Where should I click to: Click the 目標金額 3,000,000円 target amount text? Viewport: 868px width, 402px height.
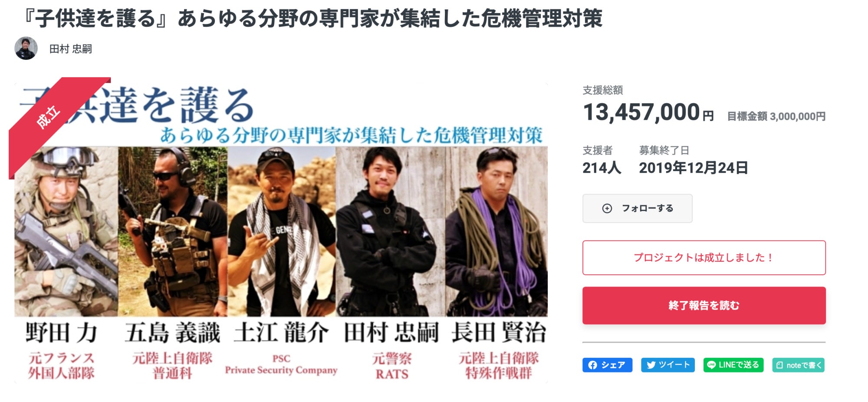click(776, 116)
